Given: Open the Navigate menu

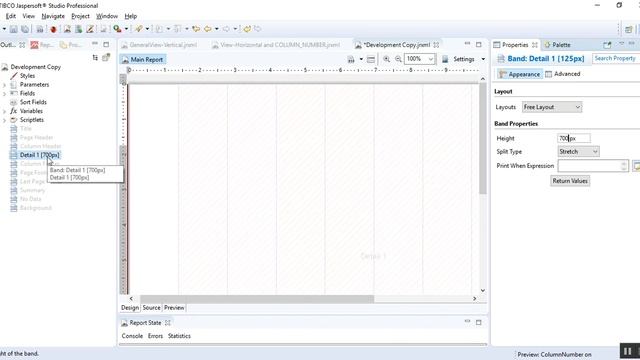Looking at the screenshot, I should coord(53,16).
